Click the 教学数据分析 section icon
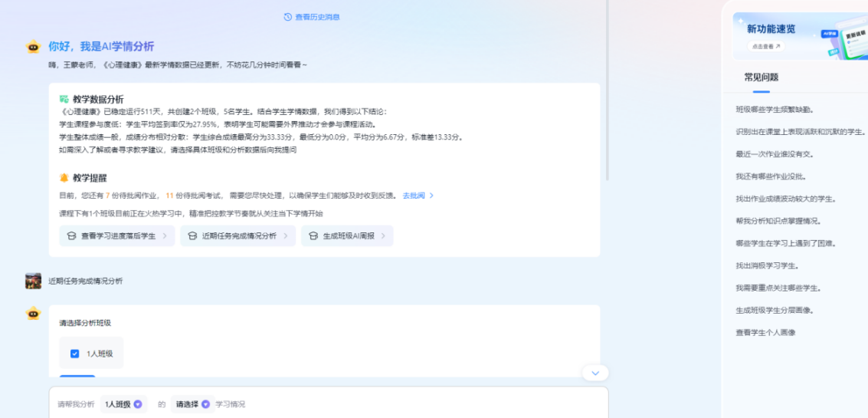The width and height of the screenshot is (868, 418). point(64,99)
